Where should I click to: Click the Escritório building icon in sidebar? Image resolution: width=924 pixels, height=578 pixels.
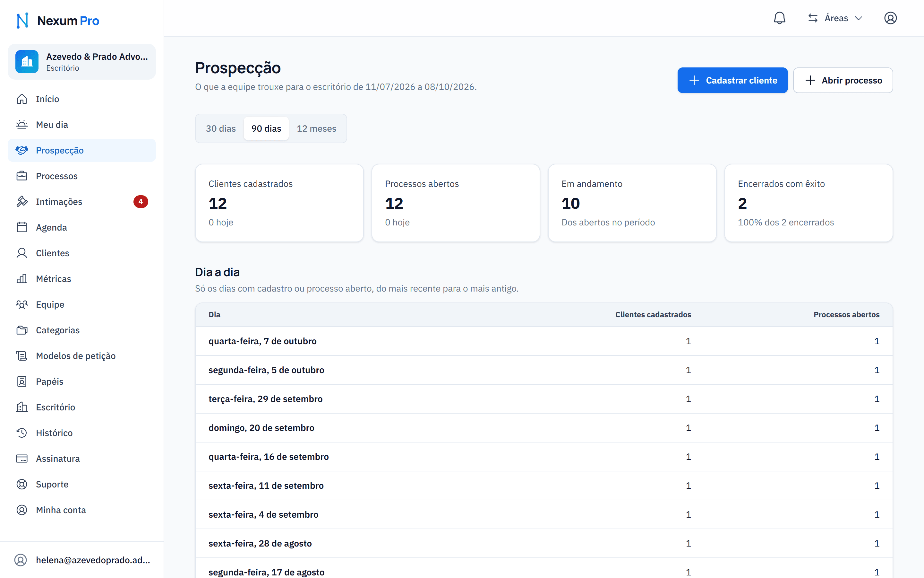coord(22,407)
